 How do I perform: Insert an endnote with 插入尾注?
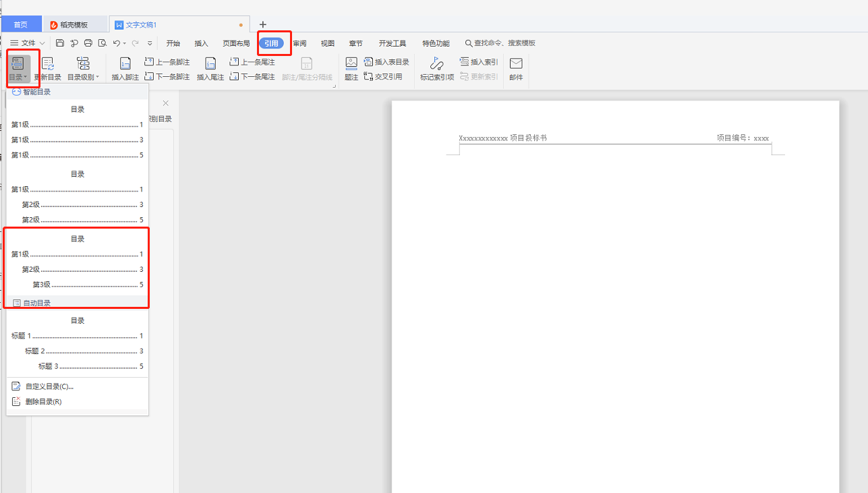pyautogui.click(x=210, y=69)
